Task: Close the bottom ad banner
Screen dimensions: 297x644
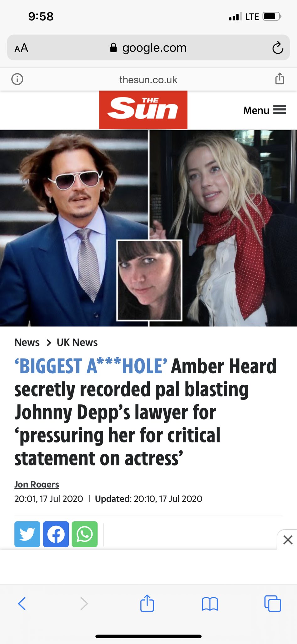Action: (x=288, y=540)
